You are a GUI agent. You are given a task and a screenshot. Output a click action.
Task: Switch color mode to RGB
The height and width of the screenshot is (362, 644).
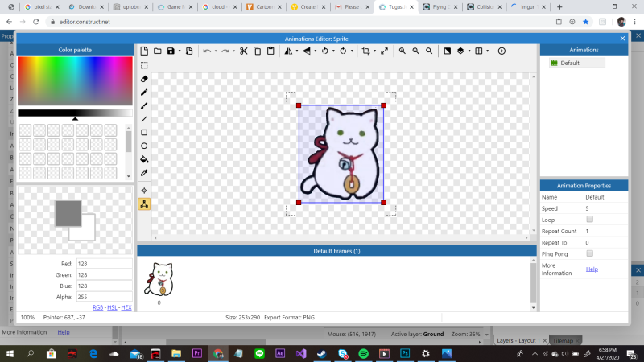tap(97, 307)
